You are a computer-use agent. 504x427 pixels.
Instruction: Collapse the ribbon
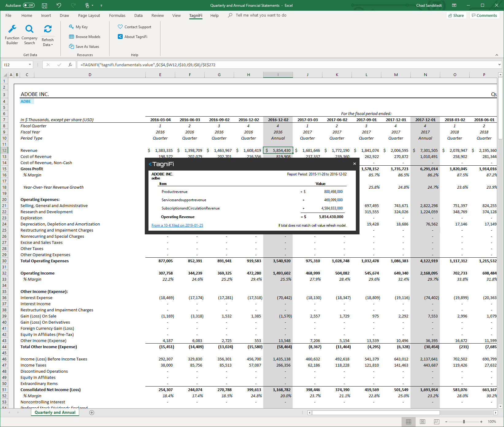coord(497,55)
